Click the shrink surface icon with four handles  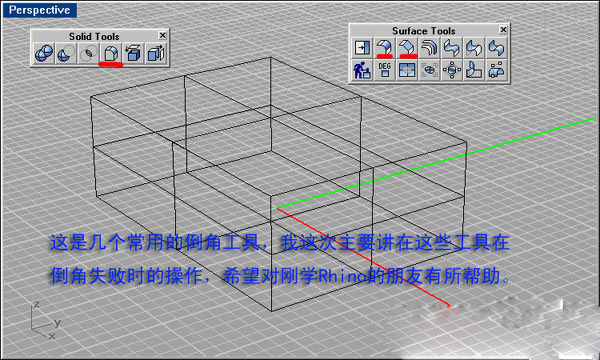tap(452, 70)
